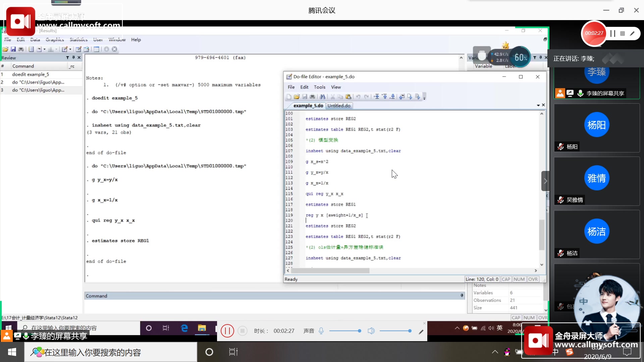Click the Paste icon in Do-file Editor toolbar
Screen dimensions: 644x362
click(x=348, y=97)
